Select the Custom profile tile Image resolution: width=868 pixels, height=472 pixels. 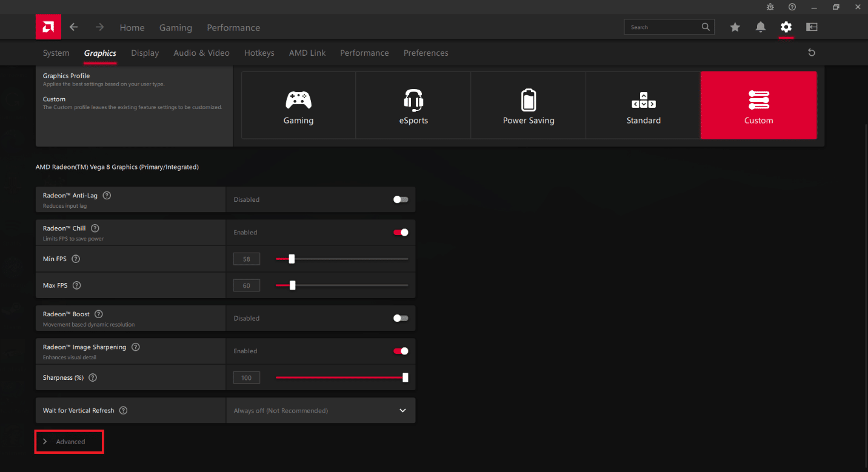pos(759,105)
